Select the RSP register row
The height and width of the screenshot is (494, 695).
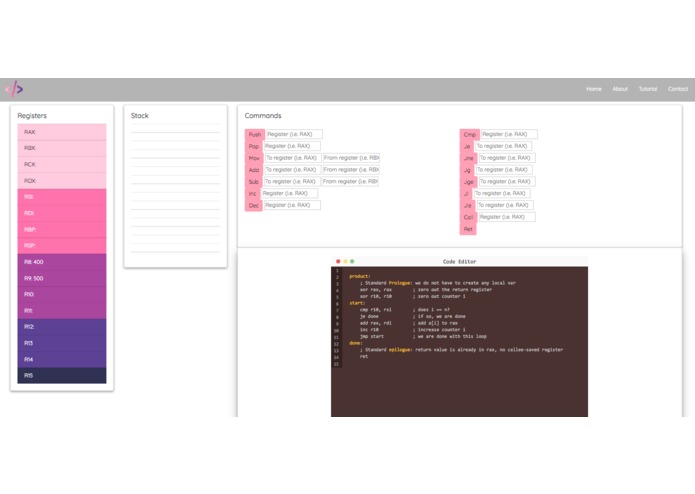[x=62, y=245]
